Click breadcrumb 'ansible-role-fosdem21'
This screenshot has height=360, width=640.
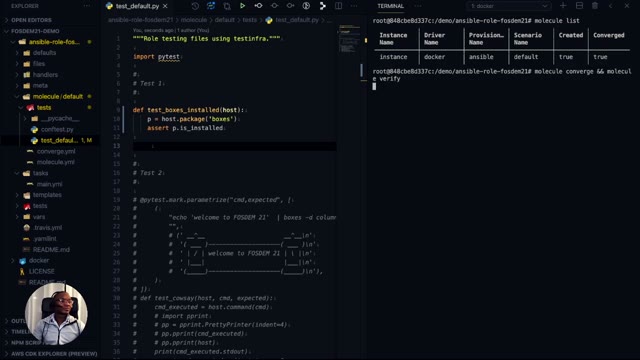point(140,20)
